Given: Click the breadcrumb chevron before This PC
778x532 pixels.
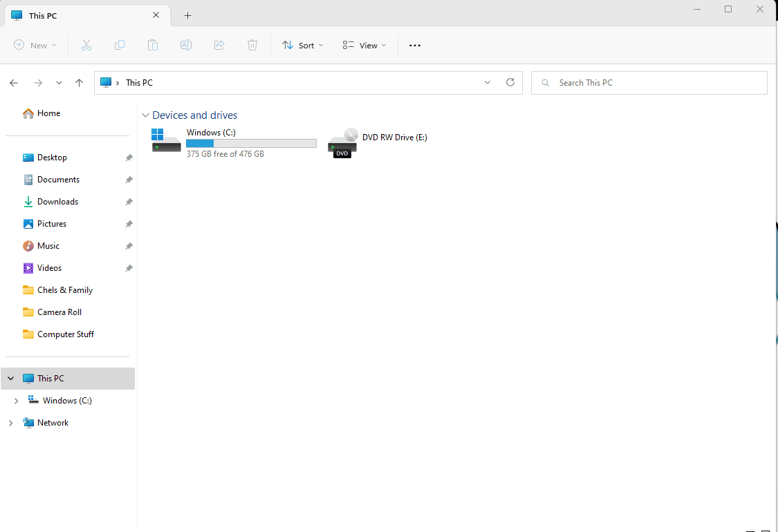Looking at the screenshot, I should [x=118, y=83].
